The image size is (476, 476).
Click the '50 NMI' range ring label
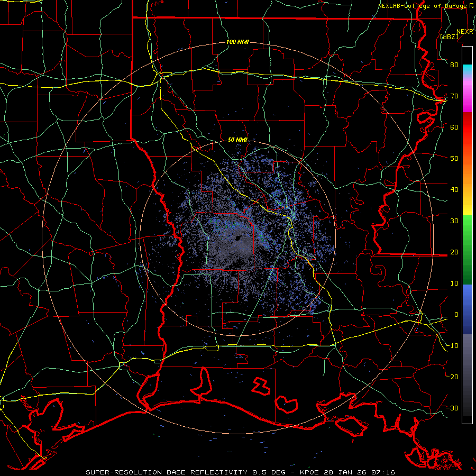point(237,140)
